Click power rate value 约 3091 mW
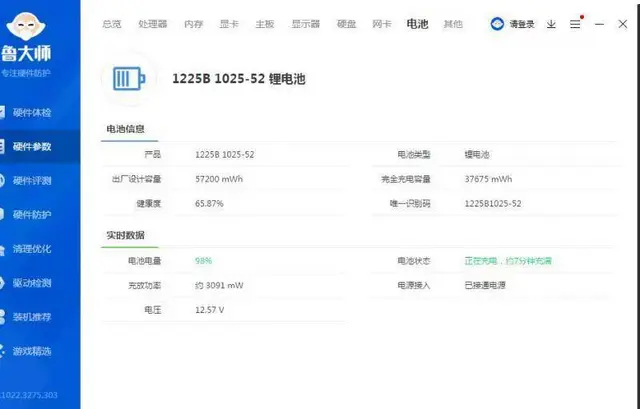640x409 pixels. point(219,285)
